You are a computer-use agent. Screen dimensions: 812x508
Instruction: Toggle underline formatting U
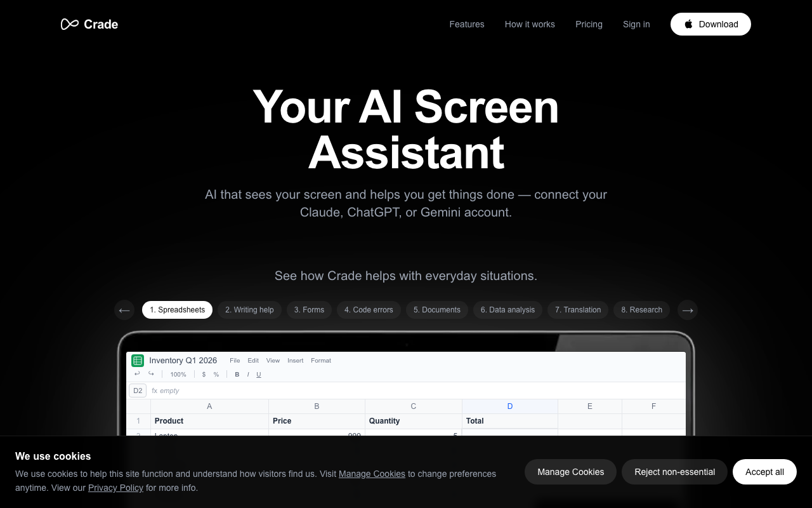click(x=259, y=375)
